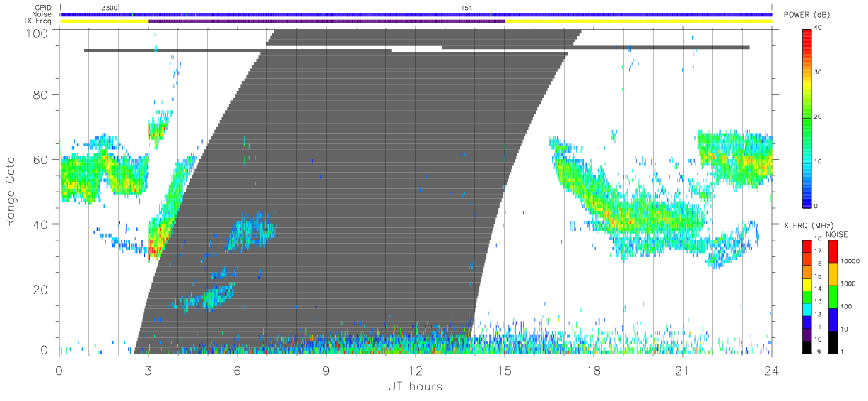
Task: Click the 40 tick on range gate axis
Action: pyautogui.click(x=42, y=225)
